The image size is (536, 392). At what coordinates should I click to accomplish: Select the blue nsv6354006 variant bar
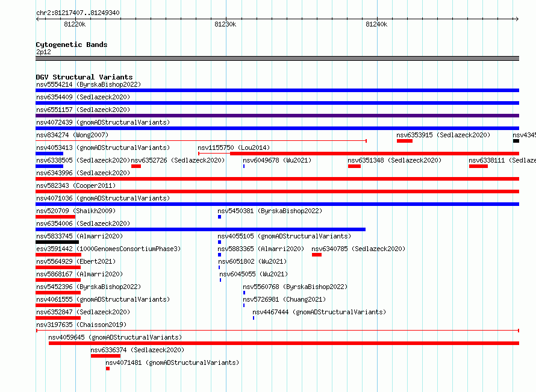pos(201,229)
